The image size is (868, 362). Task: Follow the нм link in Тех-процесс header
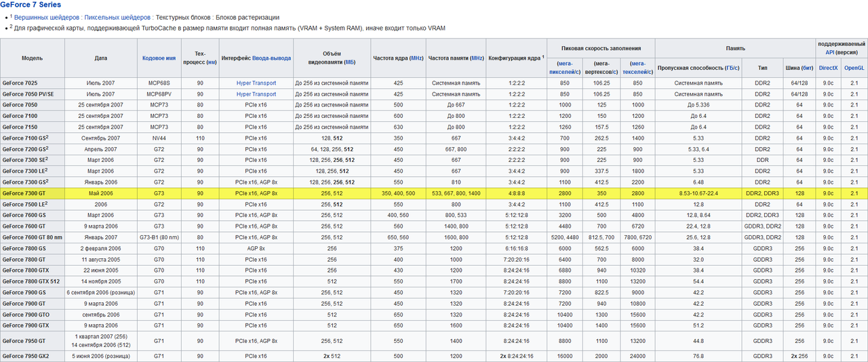point(212,62)
